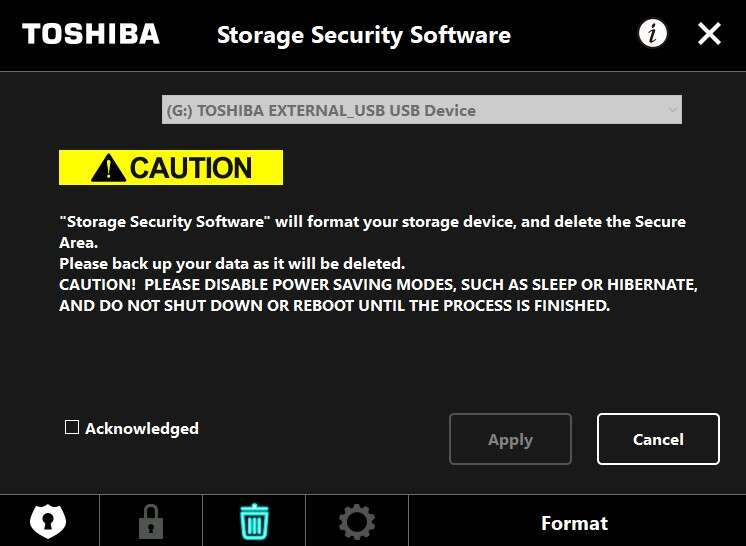The width and height of the screenshot is (746, 546).
Task: Open the information (i) icon
Action: (x=652, y=34)
